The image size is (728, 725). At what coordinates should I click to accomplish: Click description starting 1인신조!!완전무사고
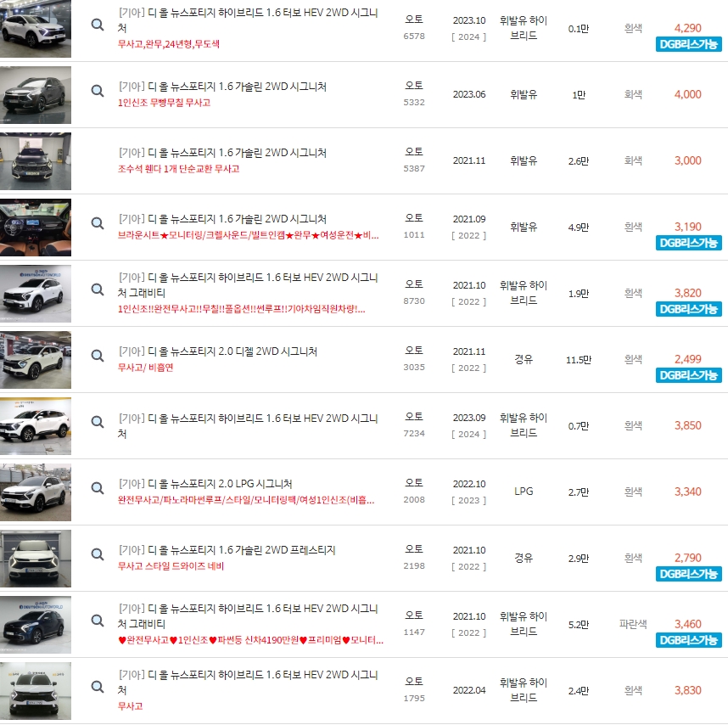(242, 309)
